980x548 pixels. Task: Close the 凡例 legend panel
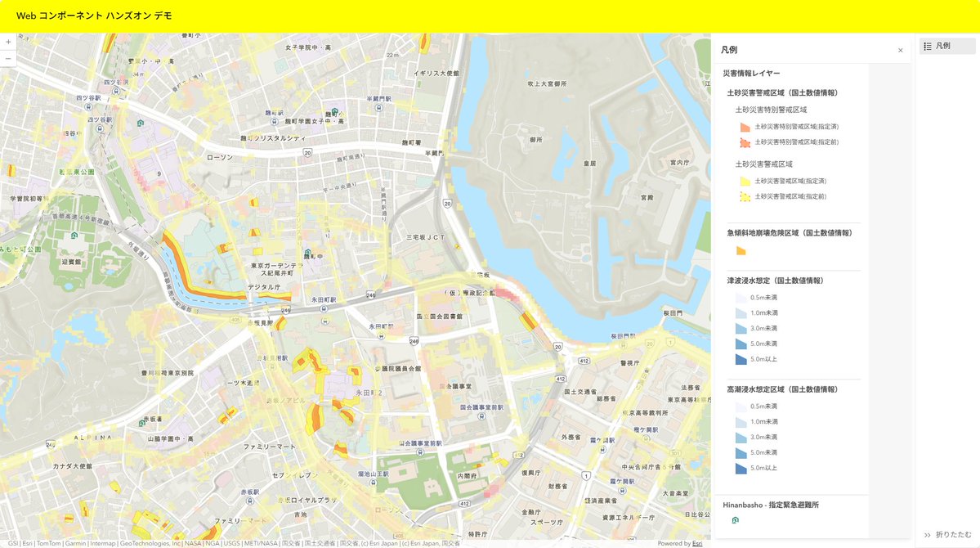pyautogui.click(x=900, y=50)
